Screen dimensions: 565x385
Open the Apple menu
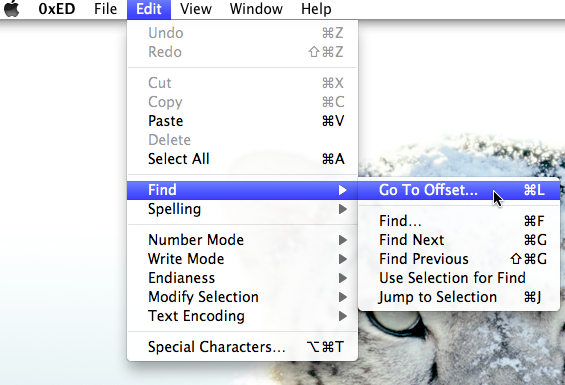12,9
